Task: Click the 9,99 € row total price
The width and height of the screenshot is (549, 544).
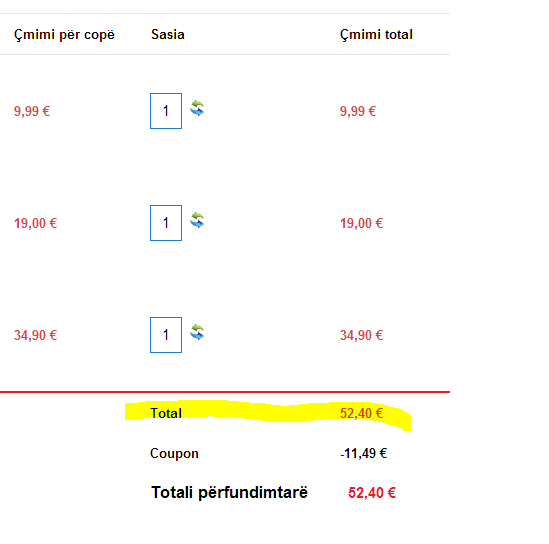Action: pyautogui.click(x=358, y=111)
